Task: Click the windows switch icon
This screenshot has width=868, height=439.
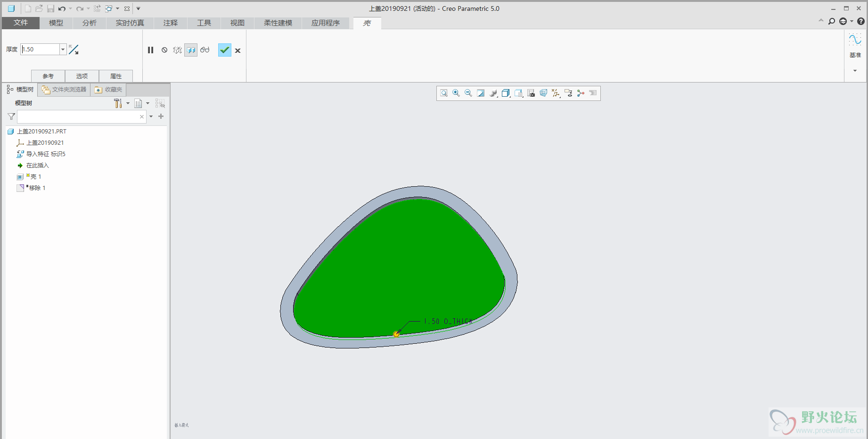Action: (x=109, y=8)
